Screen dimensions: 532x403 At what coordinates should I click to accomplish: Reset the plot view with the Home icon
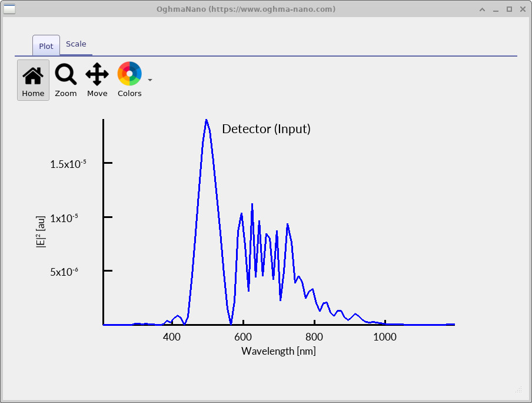pos(32,75)
